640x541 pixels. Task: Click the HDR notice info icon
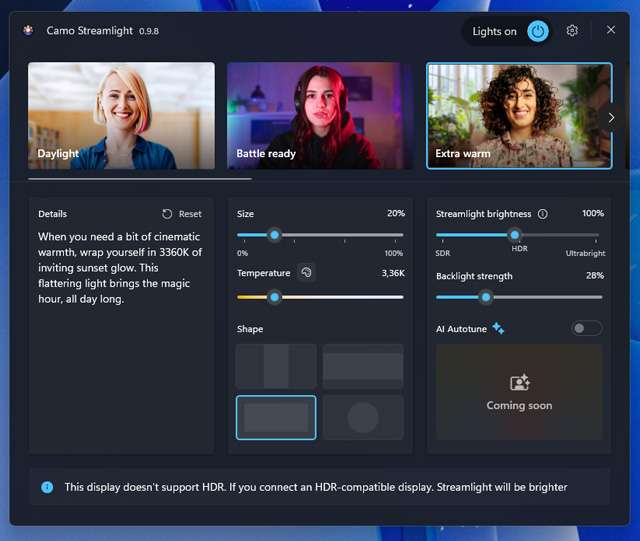(47, 487)
